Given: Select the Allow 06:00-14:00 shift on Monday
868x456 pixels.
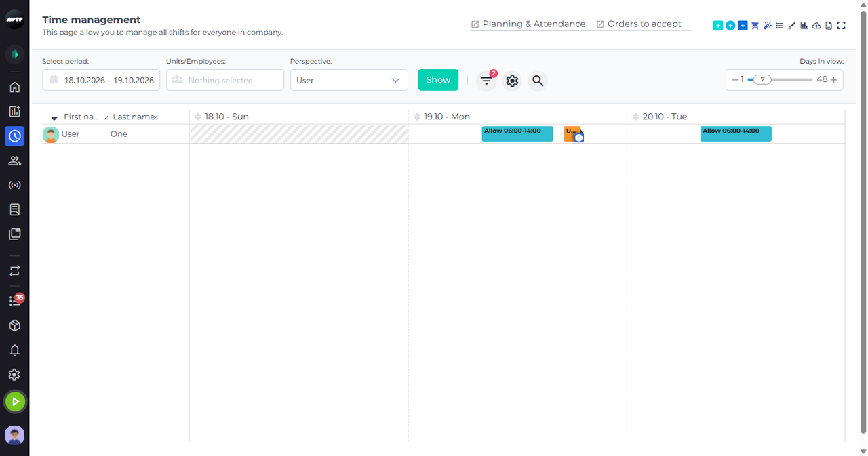Looking at the screenshot, I should click(x=517, y=133).
